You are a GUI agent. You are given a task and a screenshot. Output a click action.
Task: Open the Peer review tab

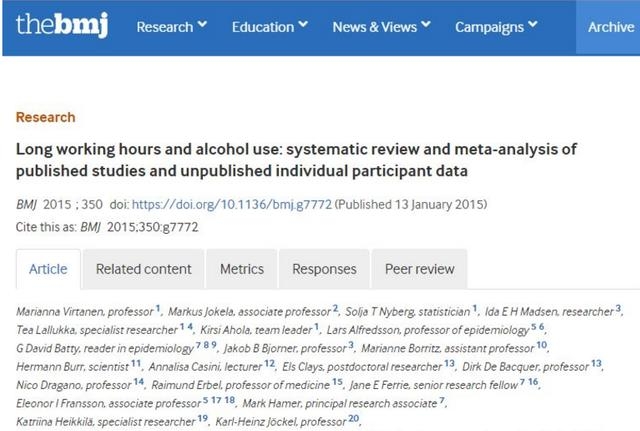click(419, 269)
